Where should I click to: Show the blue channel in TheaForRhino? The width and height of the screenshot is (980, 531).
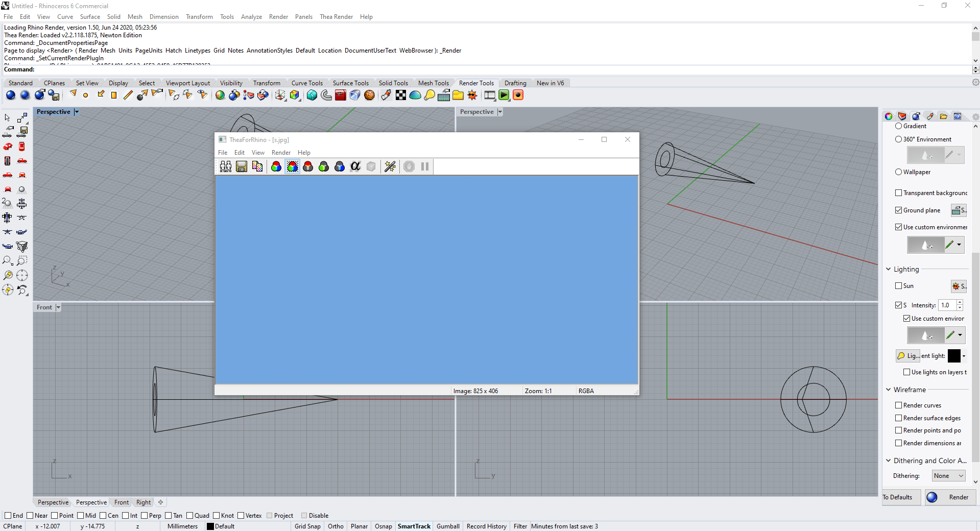coord(340,166)
